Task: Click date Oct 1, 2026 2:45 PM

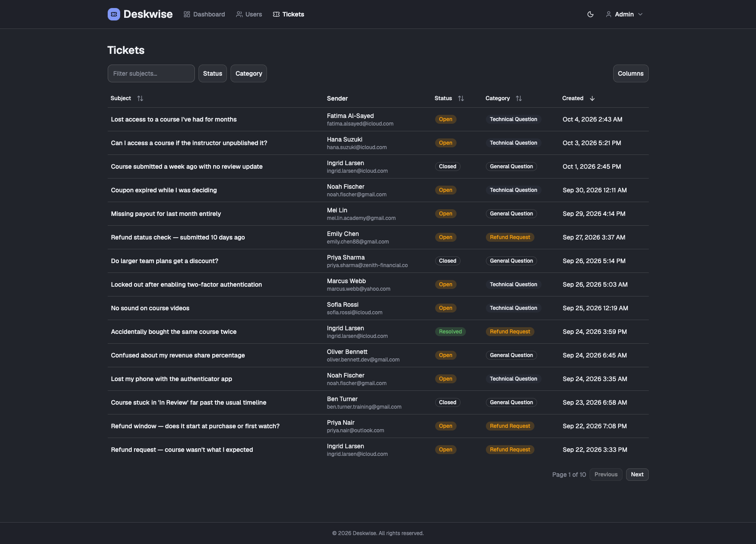Action: [592, 166]
